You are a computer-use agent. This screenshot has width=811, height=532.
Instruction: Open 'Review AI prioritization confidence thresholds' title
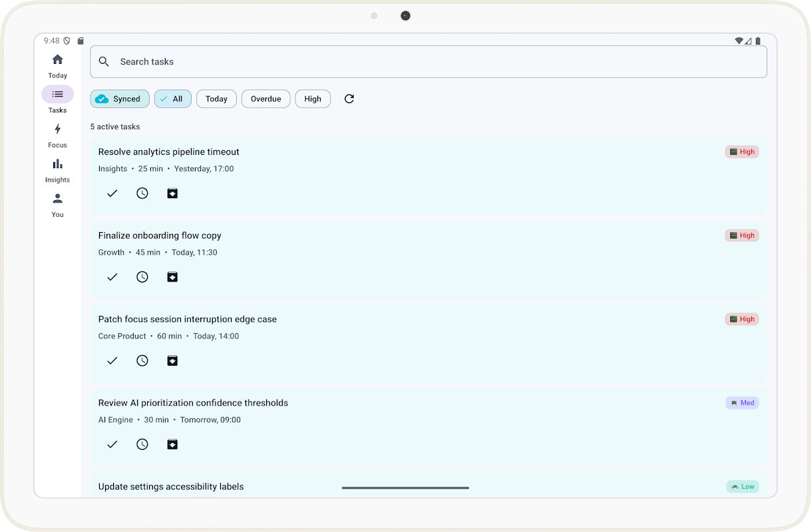193,403
